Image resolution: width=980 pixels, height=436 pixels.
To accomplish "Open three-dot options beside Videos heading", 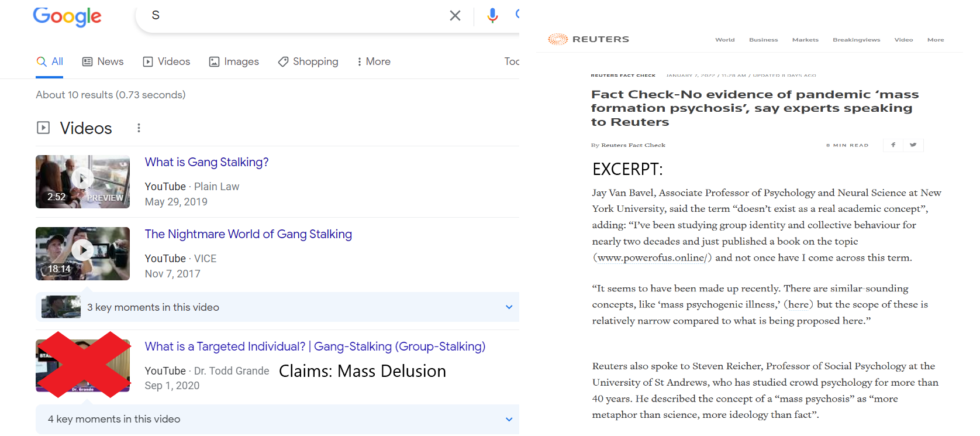I will coord(139,128).
